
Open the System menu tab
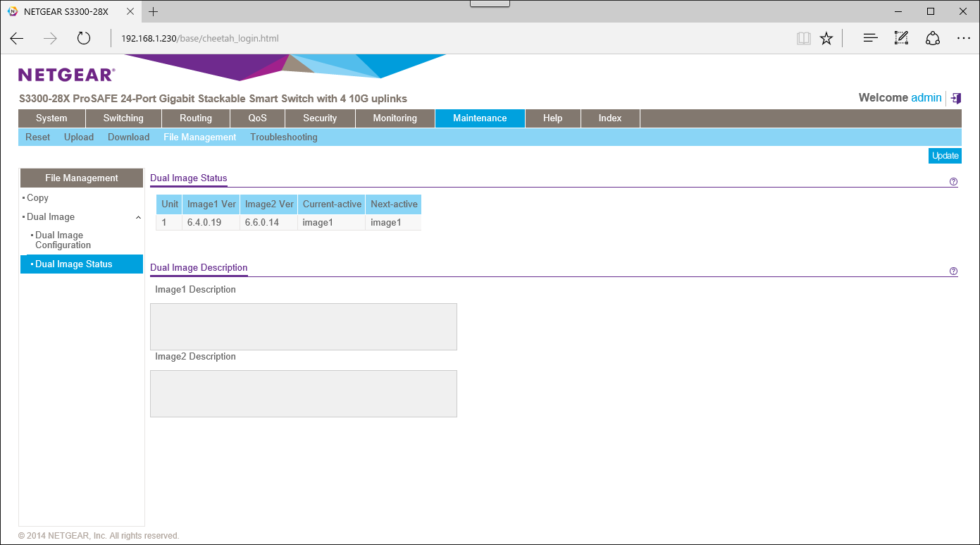pos(51,118)
